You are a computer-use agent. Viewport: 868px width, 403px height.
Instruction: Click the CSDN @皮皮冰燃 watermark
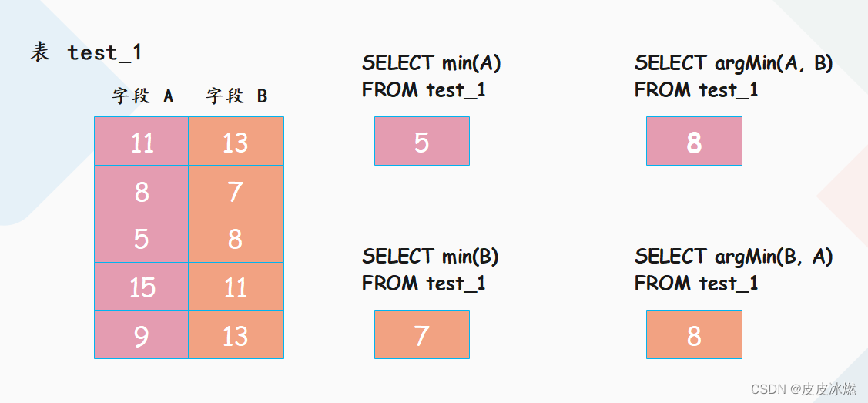(x=804, y=388)
